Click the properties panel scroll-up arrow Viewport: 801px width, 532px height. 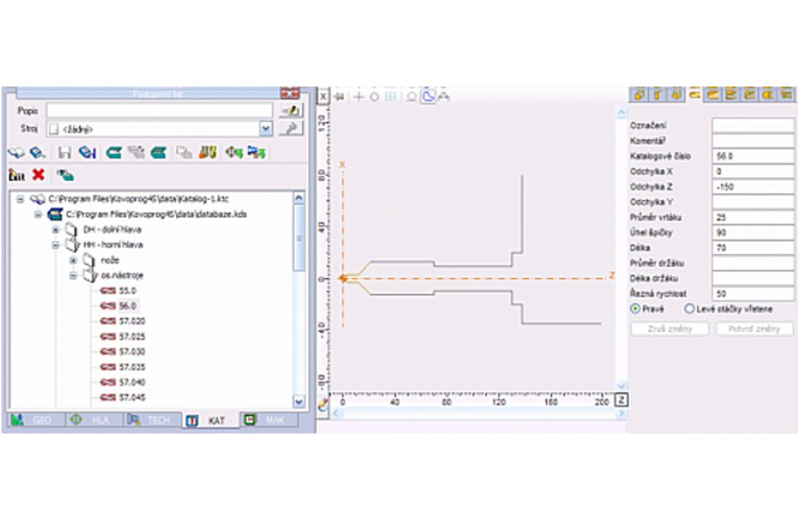click(622, 112)
